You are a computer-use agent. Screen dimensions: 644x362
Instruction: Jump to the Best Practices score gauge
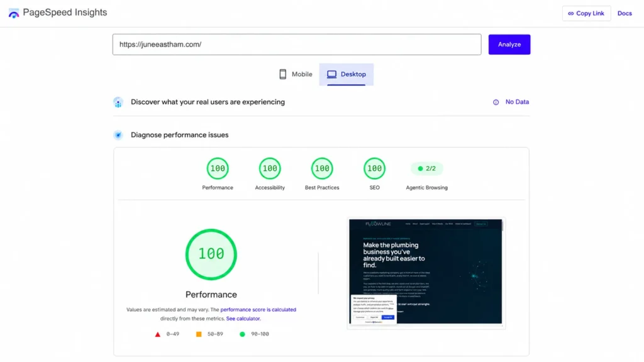click(x=322, y=168)
